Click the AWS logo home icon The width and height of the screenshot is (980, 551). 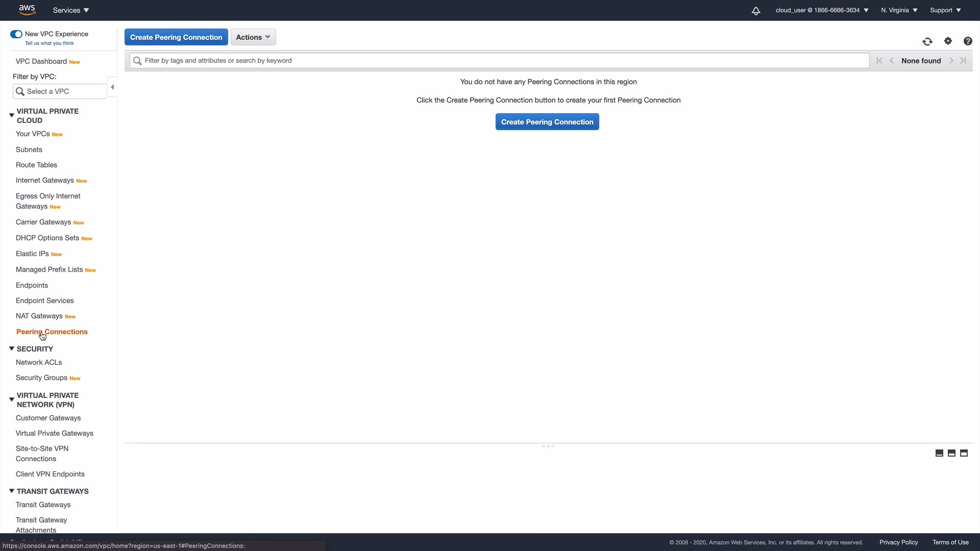(27, 10)
